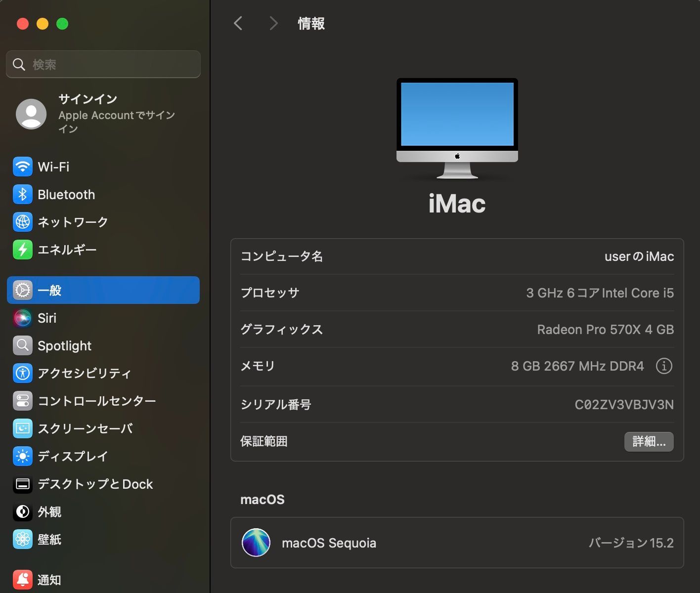This screenshot has width=700, height=593.
Task: Click 'Apple Accountでサインイン' subtitle
Action: pos(117,122)
